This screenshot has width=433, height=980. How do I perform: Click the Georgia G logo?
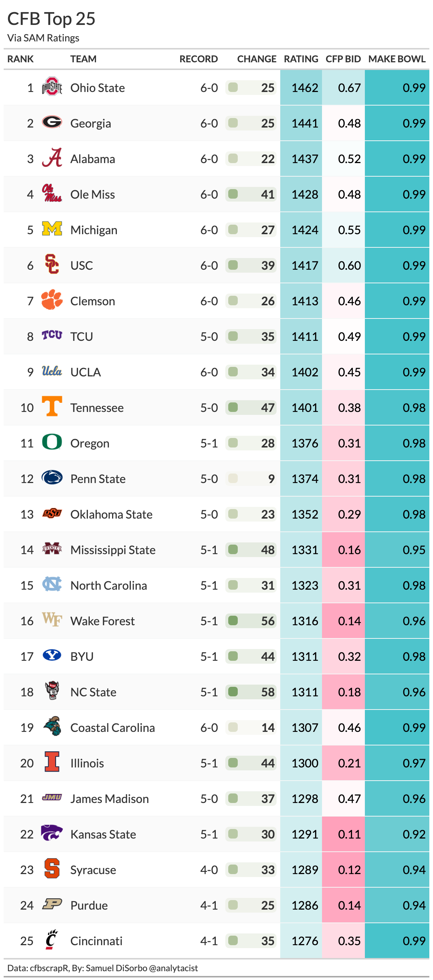[52, 122]
